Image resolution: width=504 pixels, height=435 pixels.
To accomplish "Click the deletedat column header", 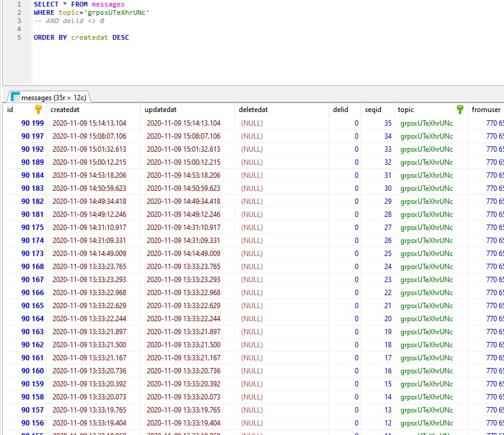I will click(253, 110).
